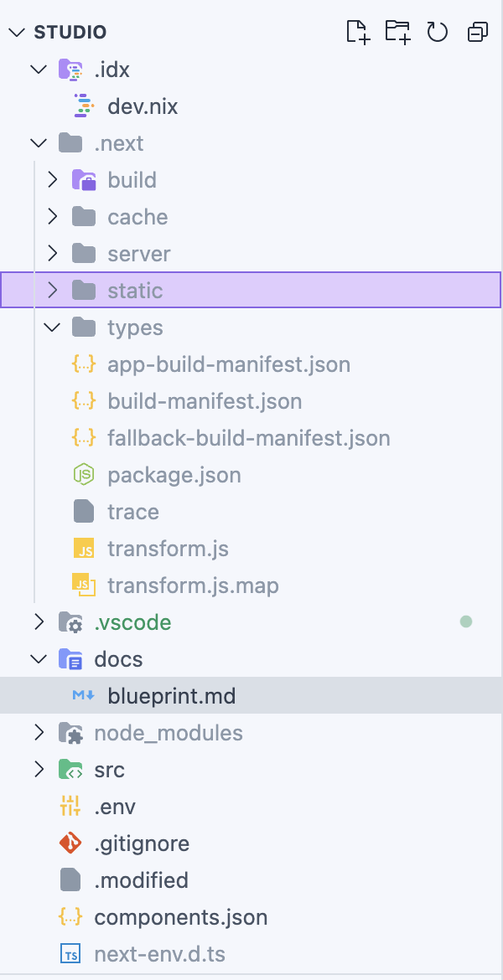
Task: Open app-build-manifest.json file
Action: tap(228, 364)
